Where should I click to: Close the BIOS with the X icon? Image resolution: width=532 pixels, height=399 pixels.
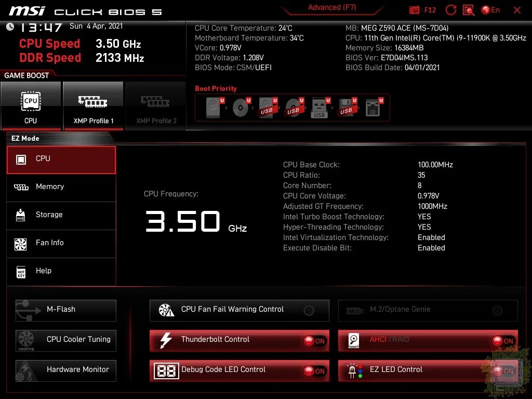[517, 10]
